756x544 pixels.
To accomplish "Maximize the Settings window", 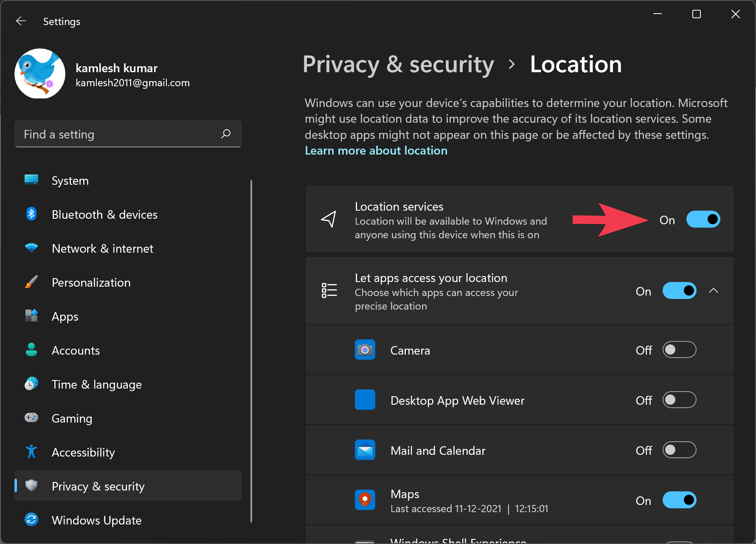I will click(x=697, y=14).
